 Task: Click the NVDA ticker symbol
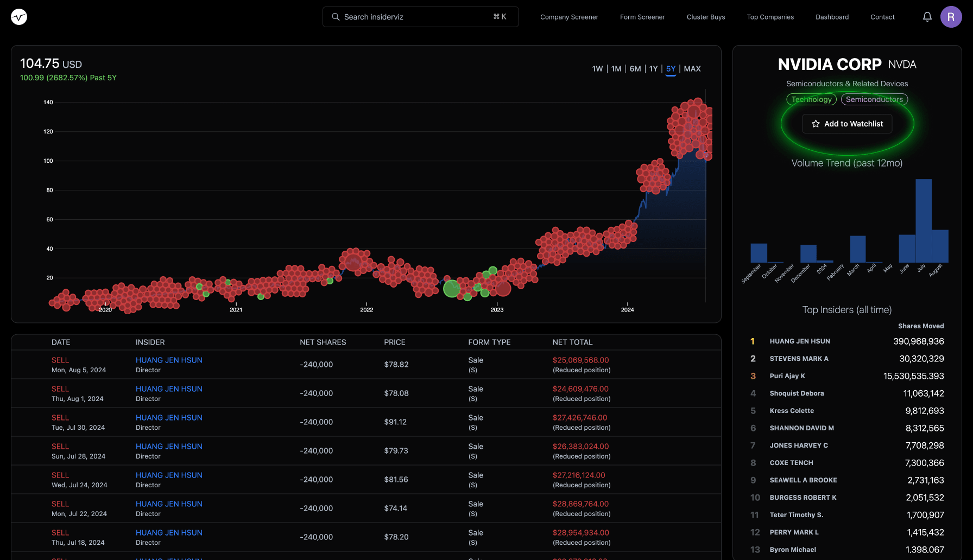902,65
